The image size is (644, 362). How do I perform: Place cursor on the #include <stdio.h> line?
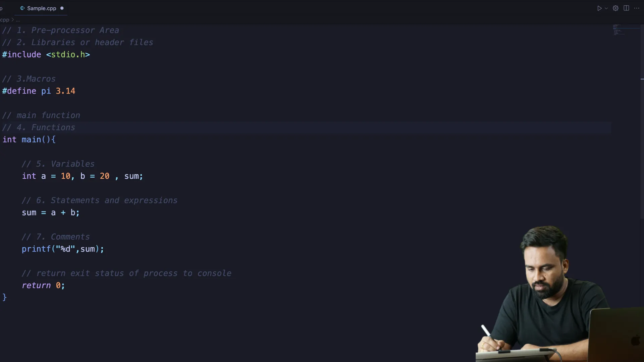pyautogui.click(x=46, y=55)
